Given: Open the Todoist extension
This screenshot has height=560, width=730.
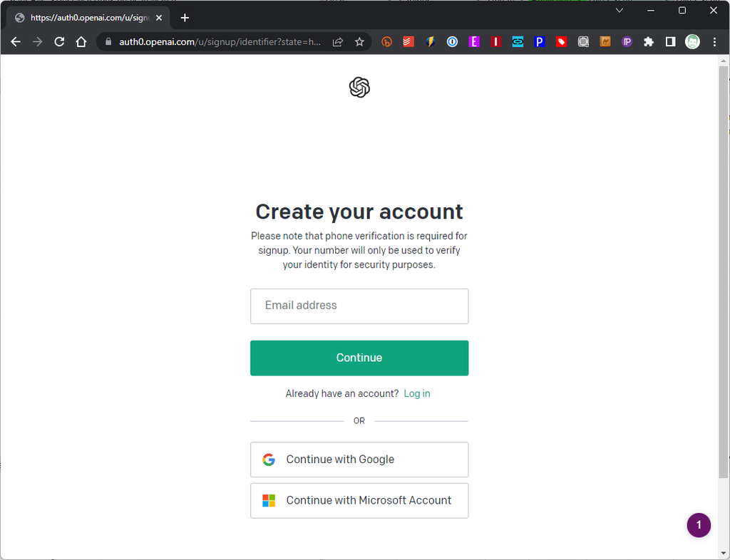Looking at the screenshot, I should pyautogui.click(x=408, y=41).
